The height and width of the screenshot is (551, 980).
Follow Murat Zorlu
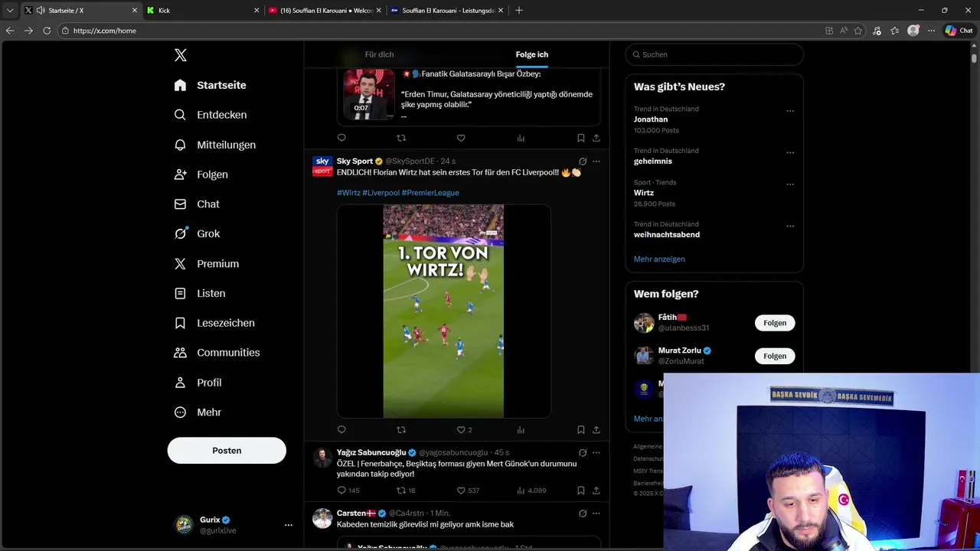click(775, 356)
